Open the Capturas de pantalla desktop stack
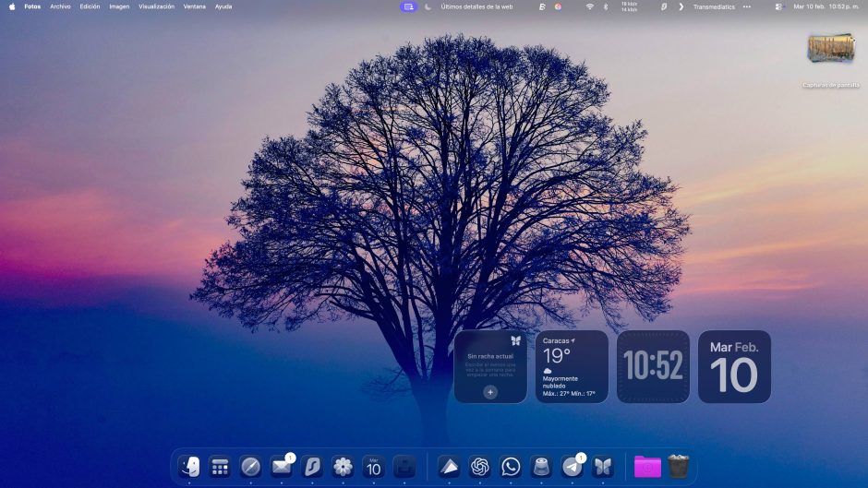This screenshot has width=868, height=488. [831, 49]
